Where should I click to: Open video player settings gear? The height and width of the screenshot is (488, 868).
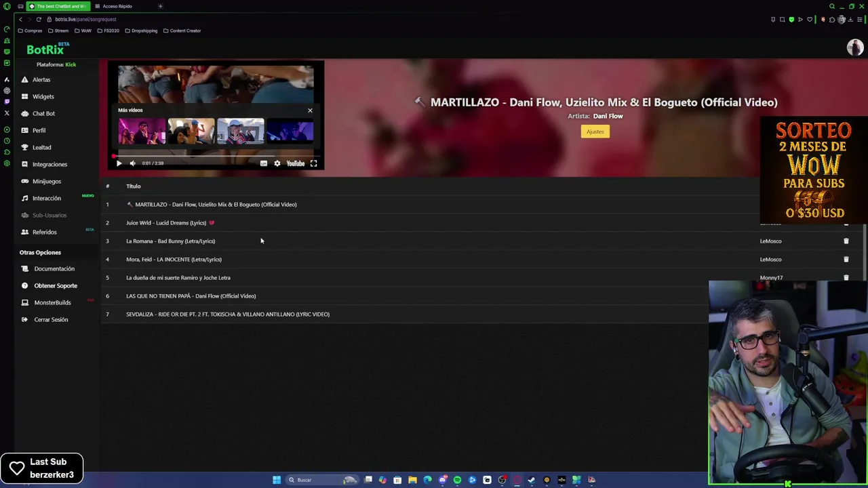(x=277, y=163)
